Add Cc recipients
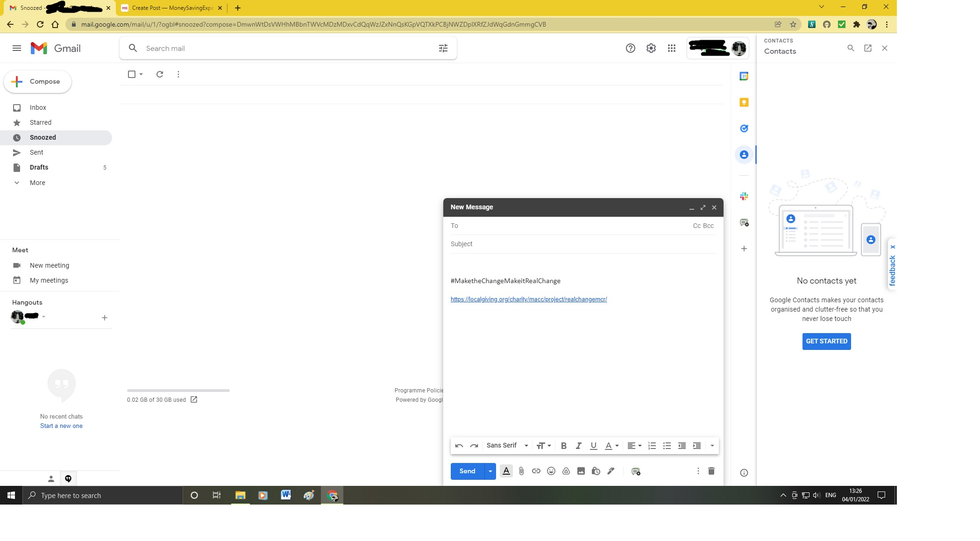980x541 pixels. (x=696, y=226)
